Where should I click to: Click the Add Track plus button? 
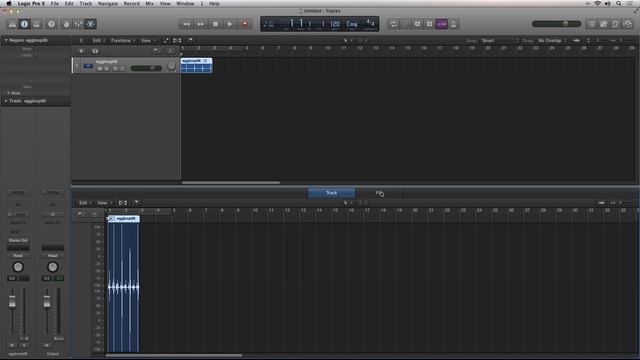(81, 51)
